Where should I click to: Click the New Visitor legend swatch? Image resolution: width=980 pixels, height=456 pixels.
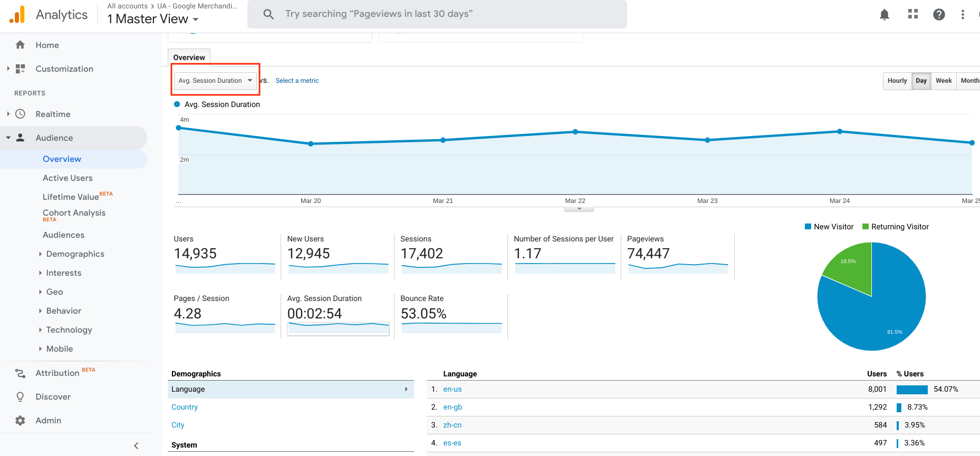(x=808, y=227)
